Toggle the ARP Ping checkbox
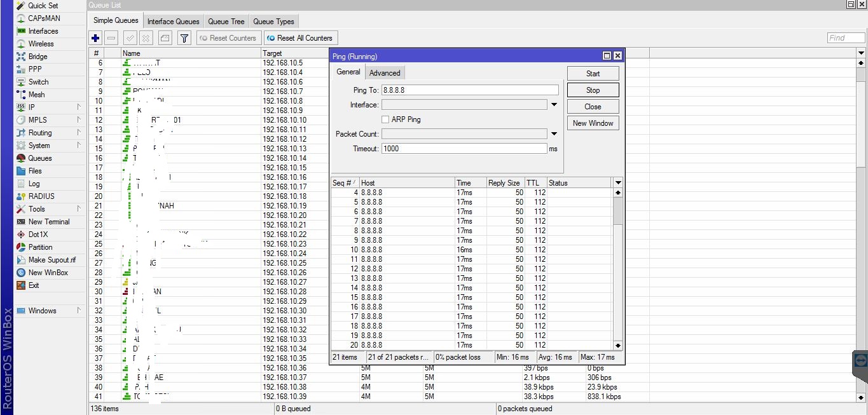This screenshot has width=868, height=415. click(x=385, y=119)
